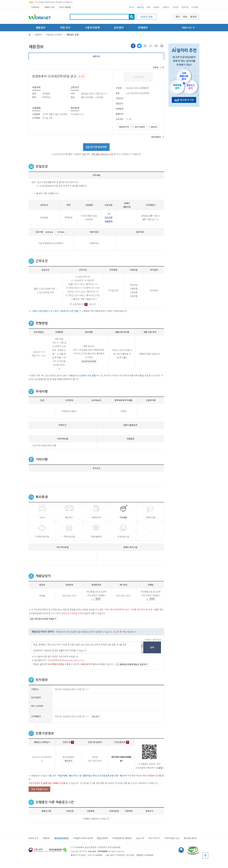Click the 거짓 구인정보 신고 button
Viewport: 228px width, 868px height.
click(x=39, y=789)
